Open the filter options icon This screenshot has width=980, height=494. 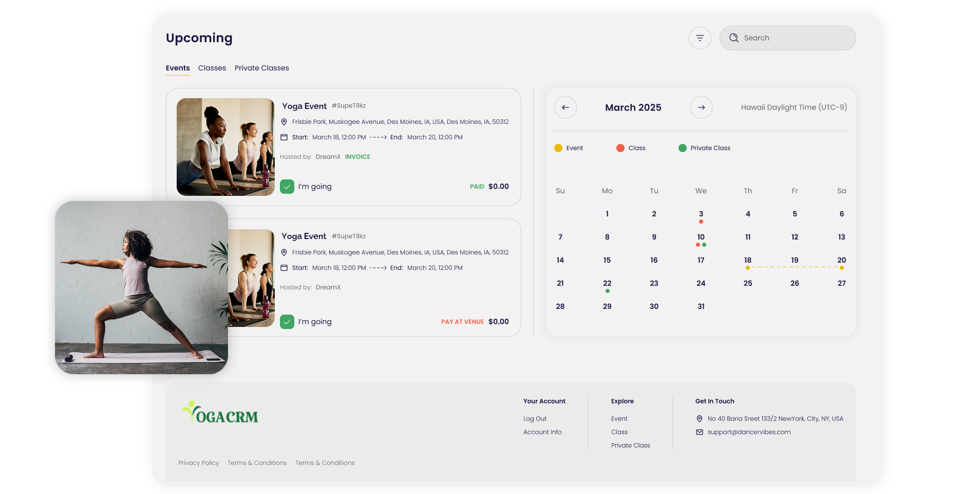(700, 38)
